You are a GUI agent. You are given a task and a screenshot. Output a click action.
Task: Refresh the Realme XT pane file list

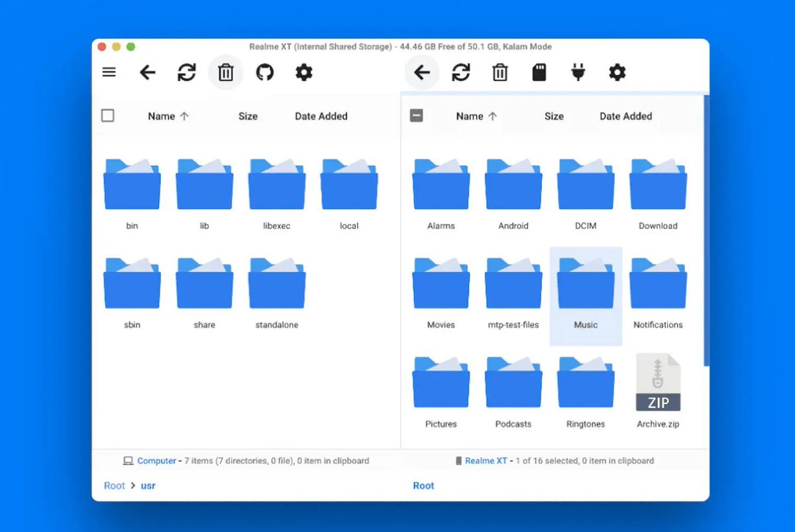click(x=461, y=72)
